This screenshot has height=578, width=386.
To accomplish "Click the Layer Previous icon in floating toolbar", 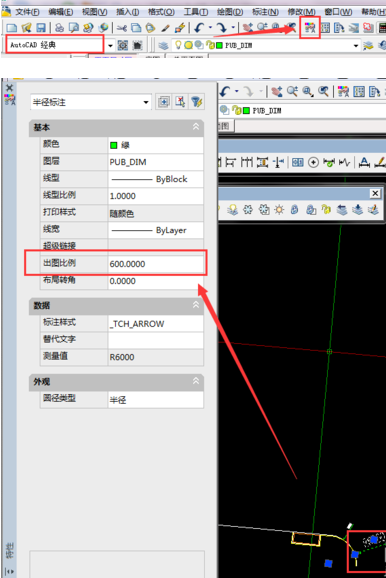I will point(342,210).
